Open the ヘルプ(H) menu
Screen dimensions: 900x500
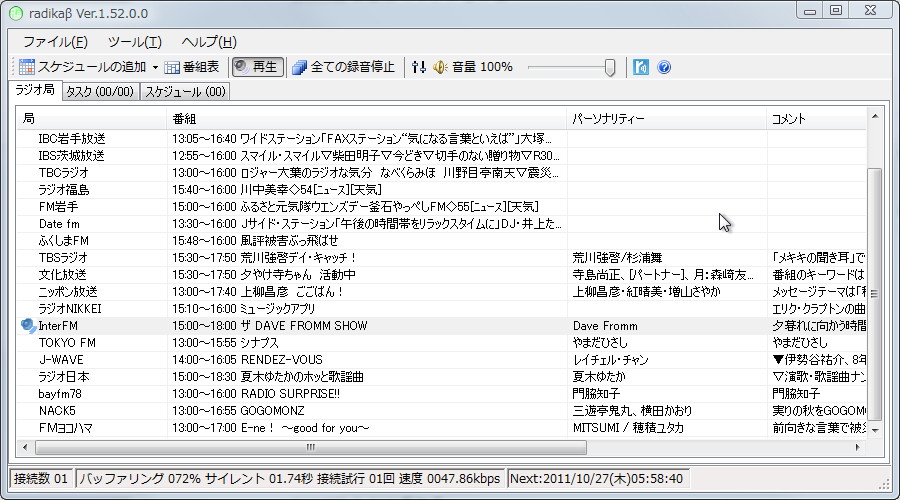tap(209, 42)
